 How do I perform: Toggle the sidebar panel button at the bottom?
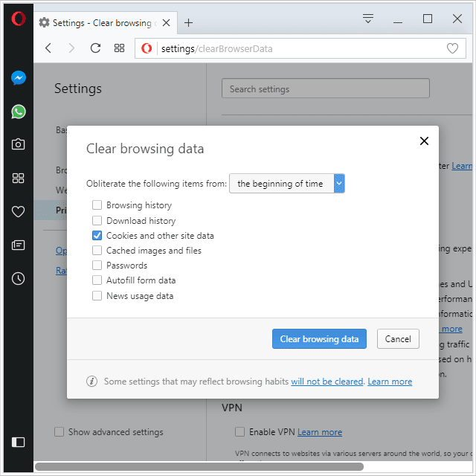coord(18,442)
